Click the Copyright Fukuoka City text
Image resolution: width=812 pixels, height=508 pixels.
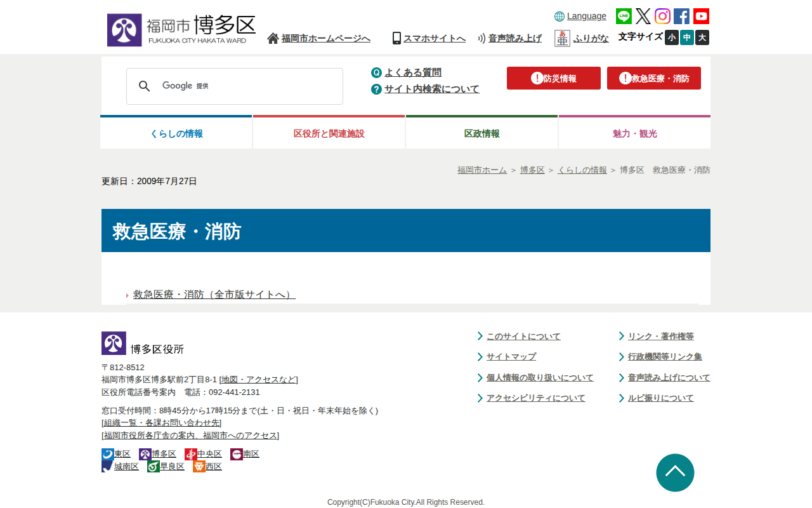click(x=406, y=502)
